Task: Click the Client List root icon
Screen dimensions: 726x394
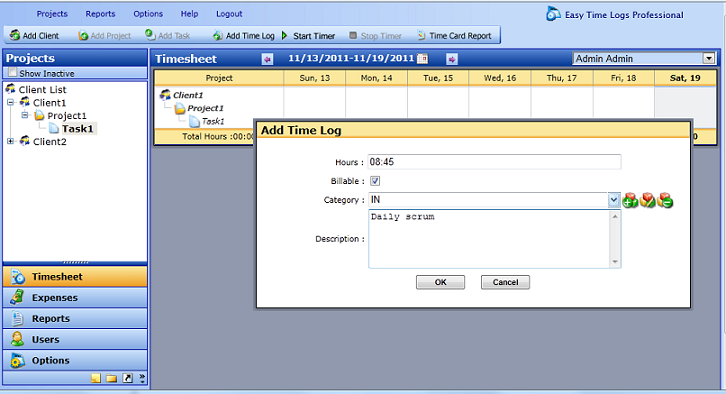Action: tap(10, 89)
